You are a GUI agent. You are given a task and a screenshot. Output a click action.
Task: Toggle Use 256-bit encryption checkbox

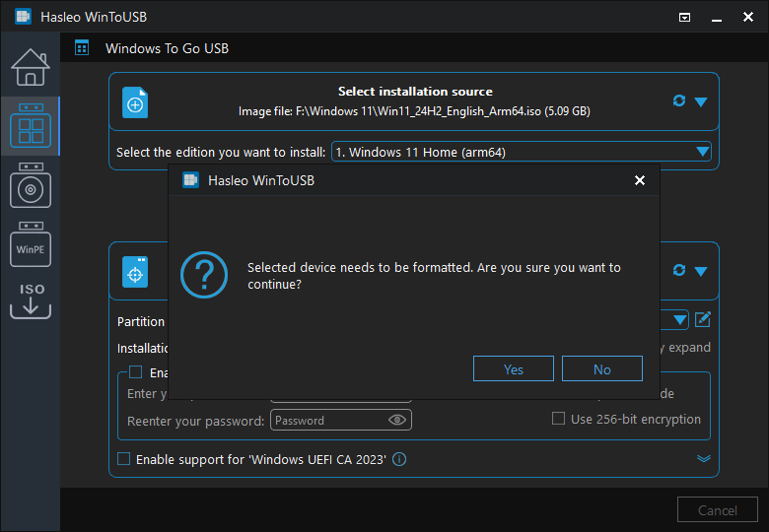coord(559,419)
